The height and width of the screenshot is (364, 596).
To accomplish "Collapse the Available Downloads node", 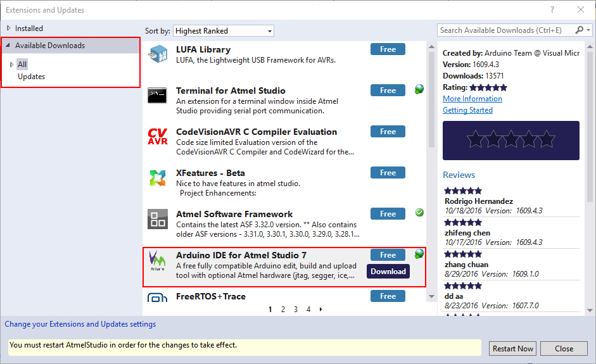I will pos(8,45).
